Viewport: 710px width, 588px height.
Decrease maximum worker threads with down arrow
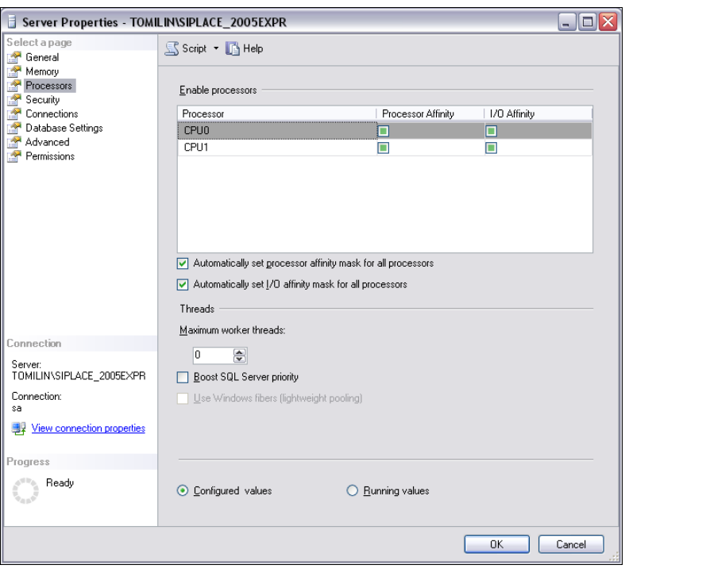pyautogui.click(x=240, y=359)
